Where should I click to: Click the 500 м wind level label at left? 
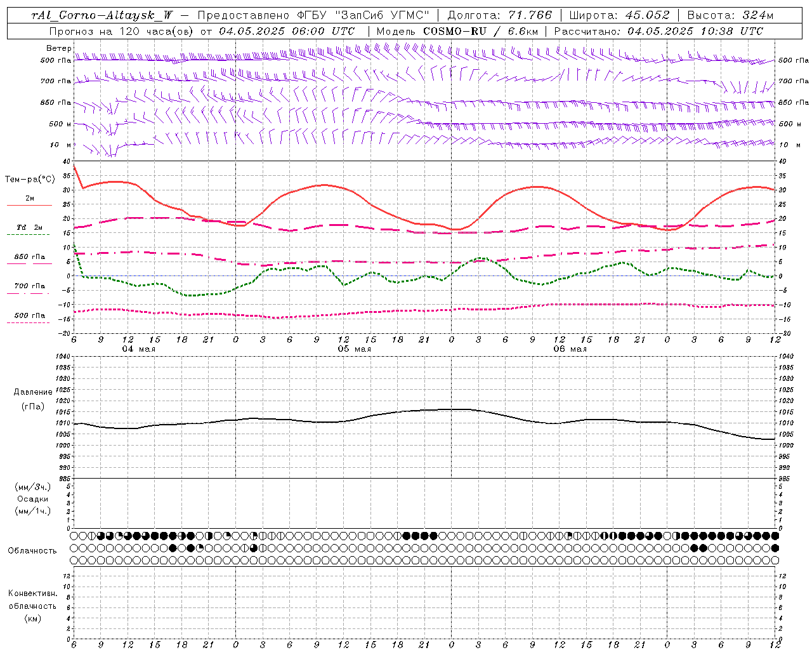(x=60, y=124)
